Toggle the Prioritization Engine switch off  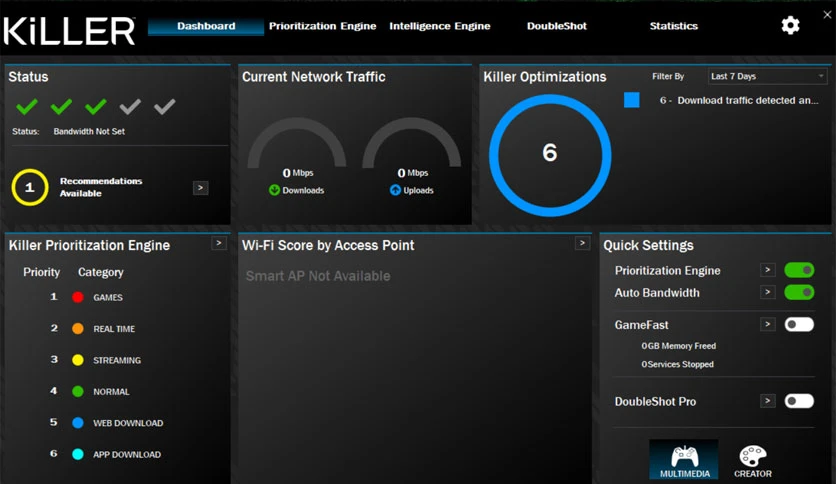pyautogui.click(x=799, y=270)
